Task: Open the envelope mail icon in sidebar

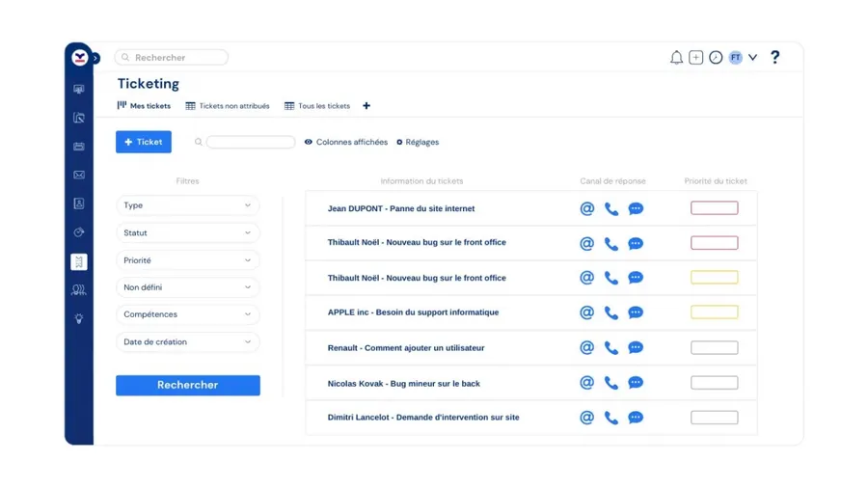Action: click(x=79, y=176)
